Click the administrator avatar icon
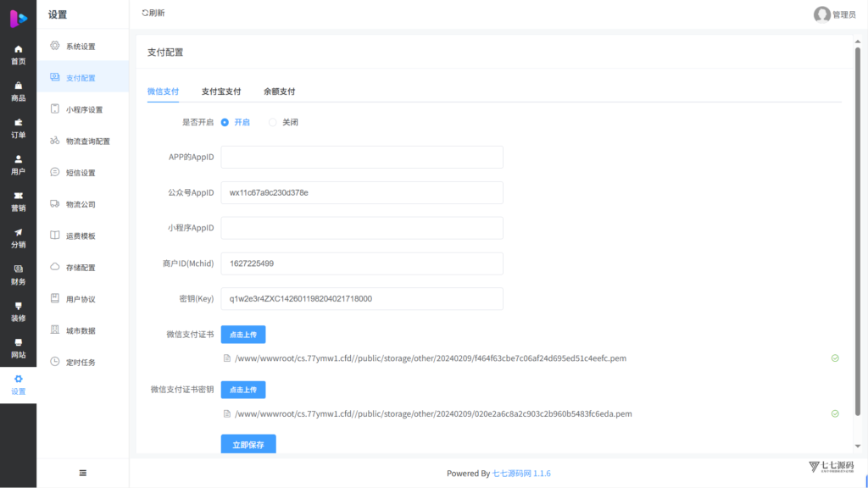868x488 pixels. click(x=822, y=14)
